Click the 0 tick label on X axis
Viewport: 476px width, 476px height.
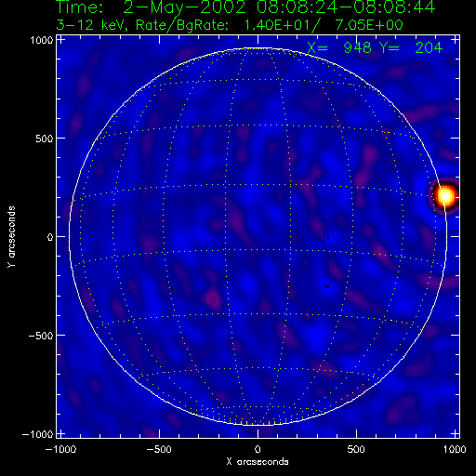pos(258,449)
